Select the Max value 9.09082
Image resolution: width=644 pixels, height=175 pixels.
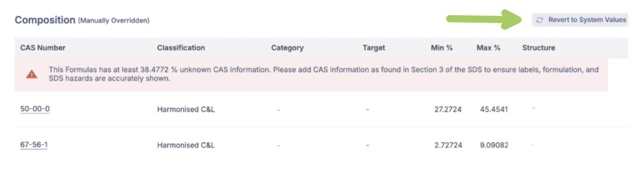[x=494, y=145]
